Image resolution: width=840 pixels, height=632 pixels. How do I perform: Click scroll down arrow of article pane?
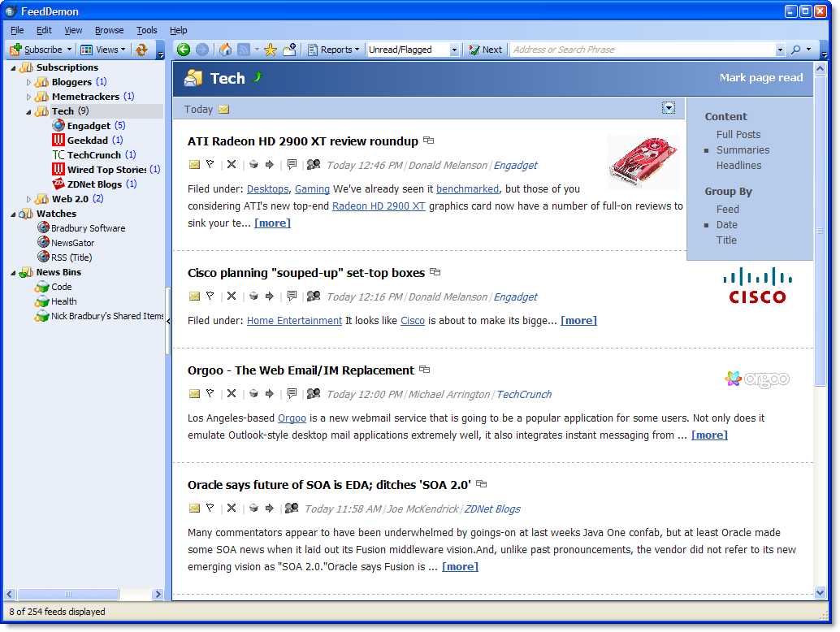pos(821,593)
